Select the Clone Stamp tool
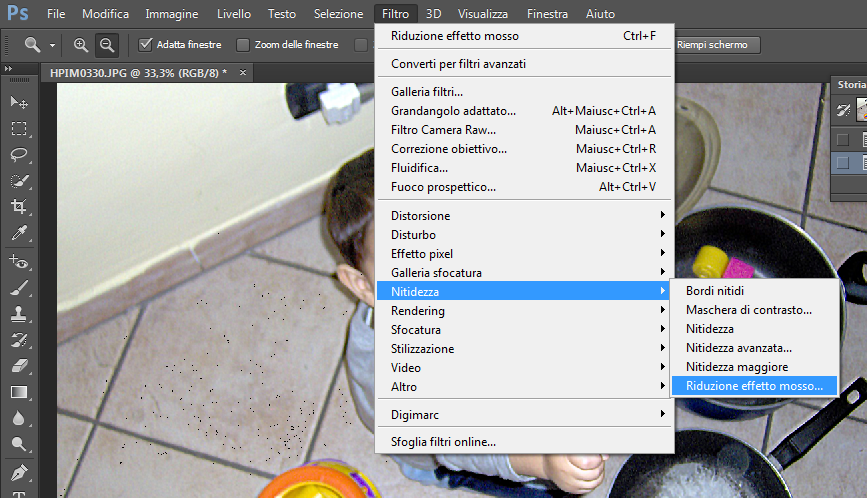 19,314
